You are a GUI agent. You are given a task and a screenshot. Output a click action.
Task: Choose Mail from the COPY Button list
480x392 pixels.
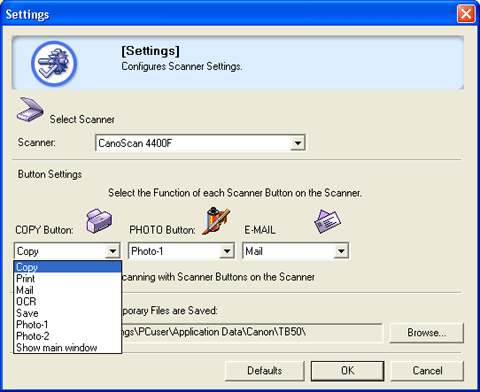coord(67,290)
